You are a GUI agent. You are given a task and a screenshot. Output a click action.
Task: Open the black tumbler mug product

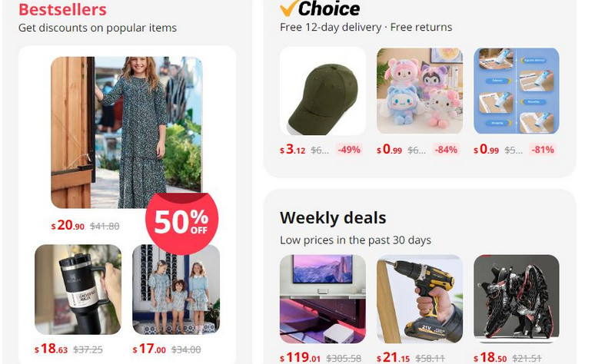(x=78, y=290)
